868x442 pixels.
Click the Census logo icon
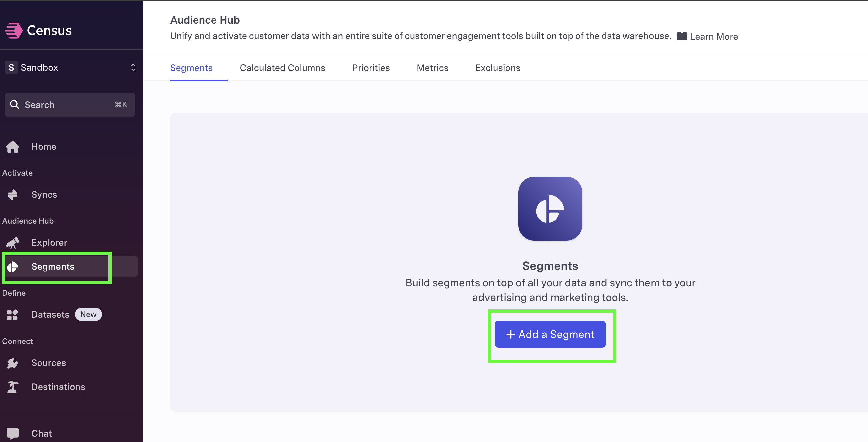click(13, 31)
